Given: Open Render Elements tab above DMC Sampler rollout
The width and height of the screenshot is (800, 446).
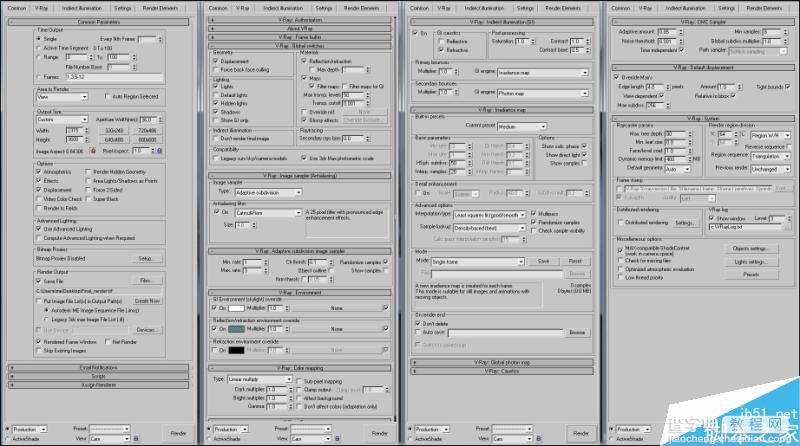Looking at the screenshot, I should click(x=764, y=8).
